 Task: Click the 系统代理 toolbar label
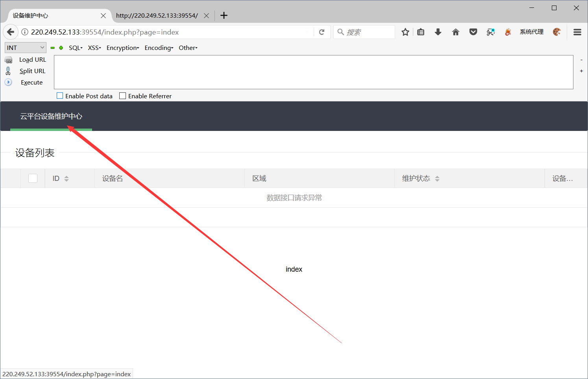[x=531, y=32]
